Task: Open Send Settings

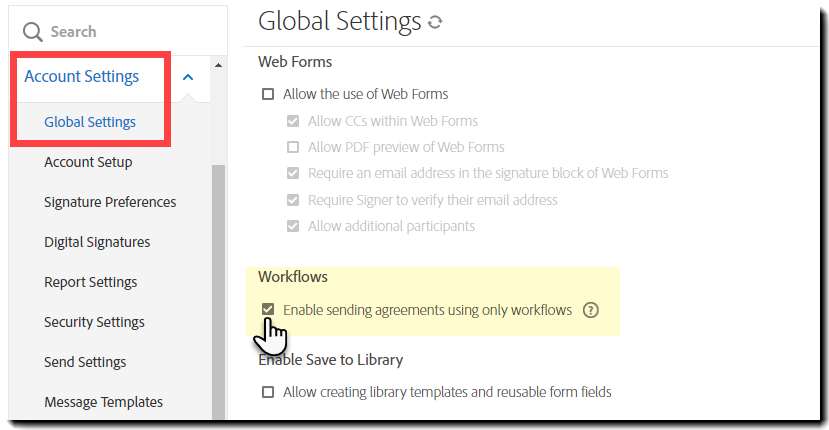Action: tap(85, 362)
